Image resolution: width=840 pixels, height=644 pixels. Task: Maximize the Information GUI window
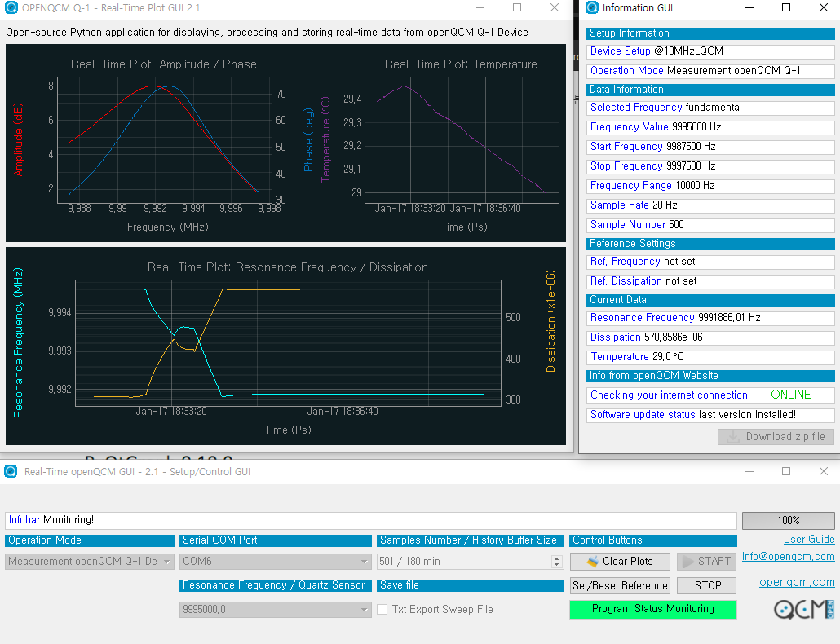[786, 7]
